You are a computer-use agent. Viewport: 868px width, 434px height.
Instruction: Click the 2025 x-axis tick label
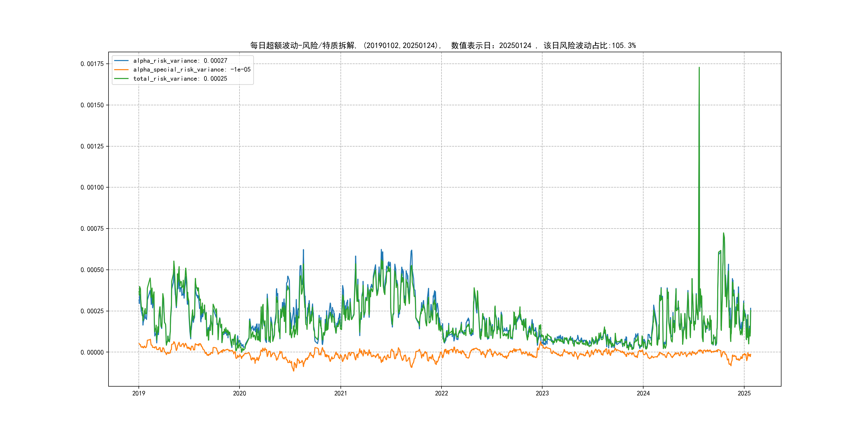tap(744, 393)
